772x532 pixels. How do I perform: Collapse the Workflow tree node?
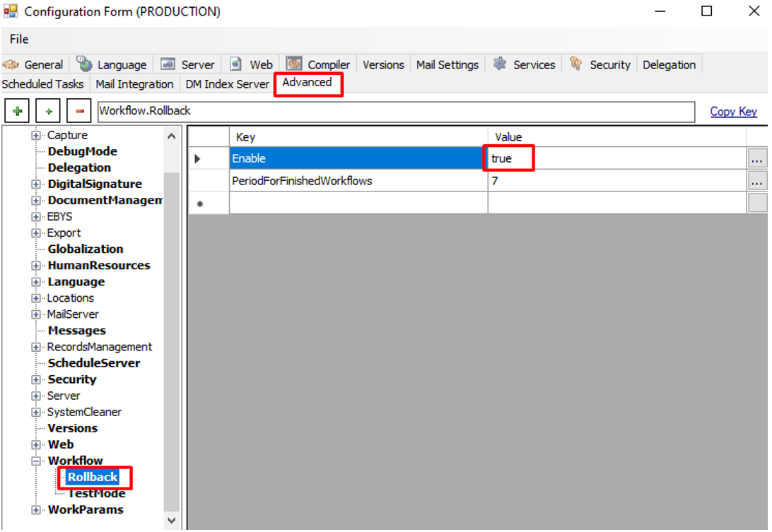[36, 461]
